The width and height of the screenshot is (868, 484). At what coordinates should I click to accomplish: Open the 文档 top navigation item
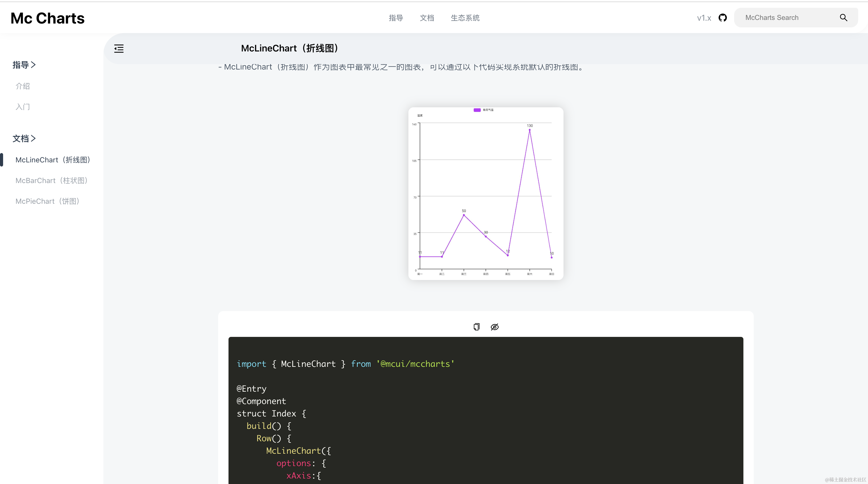427,18
